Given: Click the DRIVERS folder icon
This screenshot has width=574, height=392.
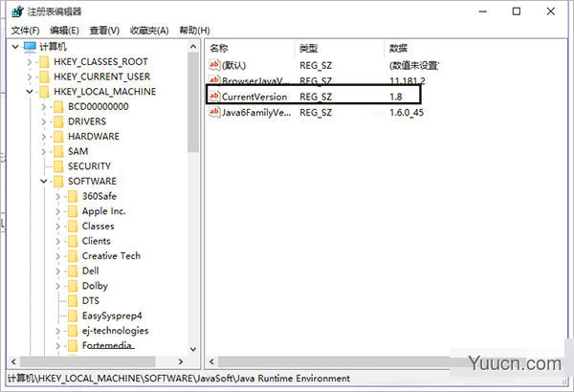Looking at the screenshot, I should pyautogui.click(x=58, y=121).
